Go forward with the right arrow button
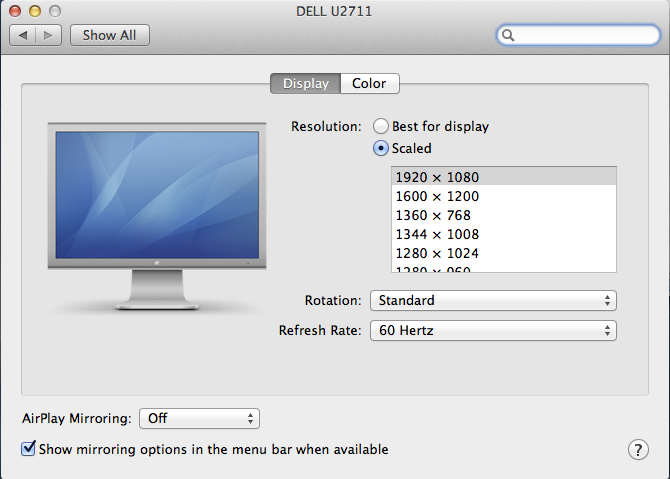This screenshot has width=670, height=479. [48, 35]
